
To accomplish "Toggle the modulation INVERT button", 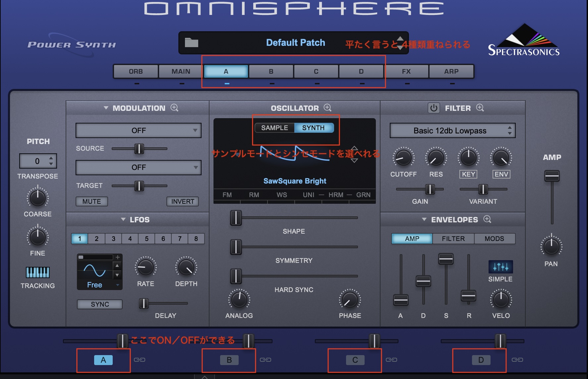I will coord(183,201).
